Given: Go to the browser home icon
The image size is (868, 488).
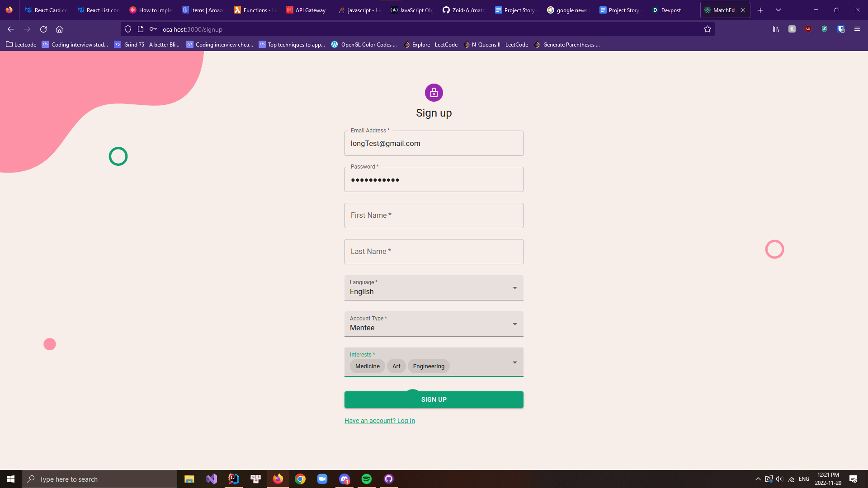Looking at the screenshot, I should (x=59, y=29).
